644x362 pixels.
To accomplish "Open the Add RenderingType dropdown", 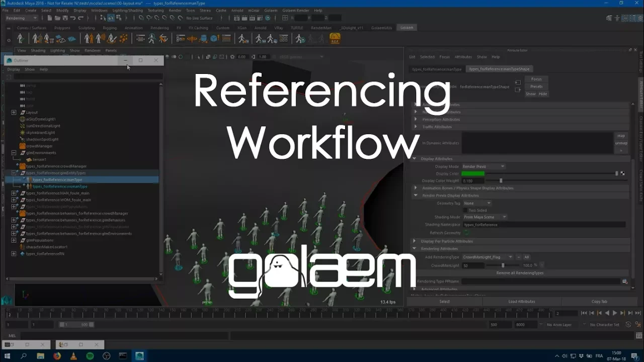I will 488,257.
